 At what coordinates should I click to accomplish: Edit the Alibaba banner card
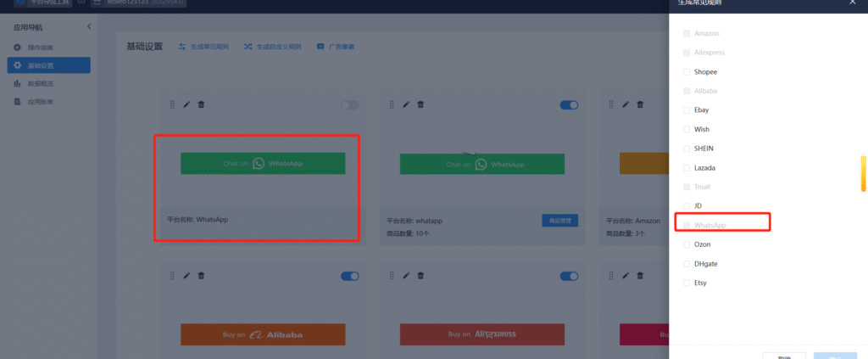click(186, 275)
